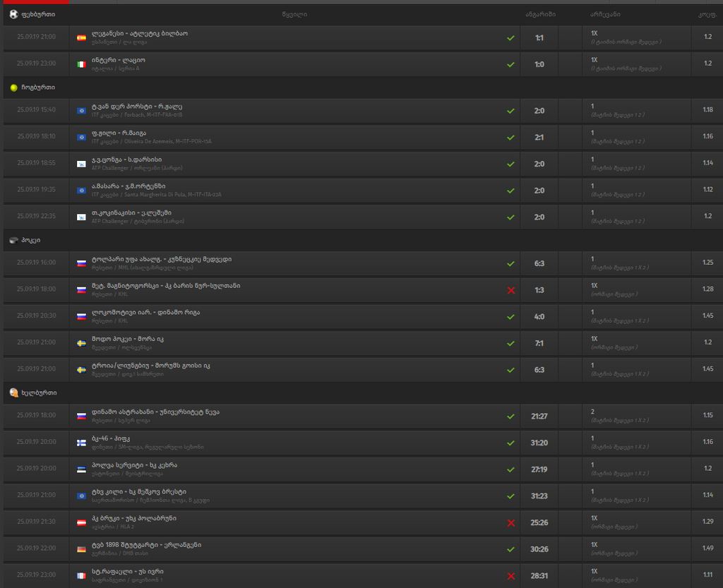Click Germany flag in ტვბ 1898 შტუტგარტი row

tap(82, 549)
